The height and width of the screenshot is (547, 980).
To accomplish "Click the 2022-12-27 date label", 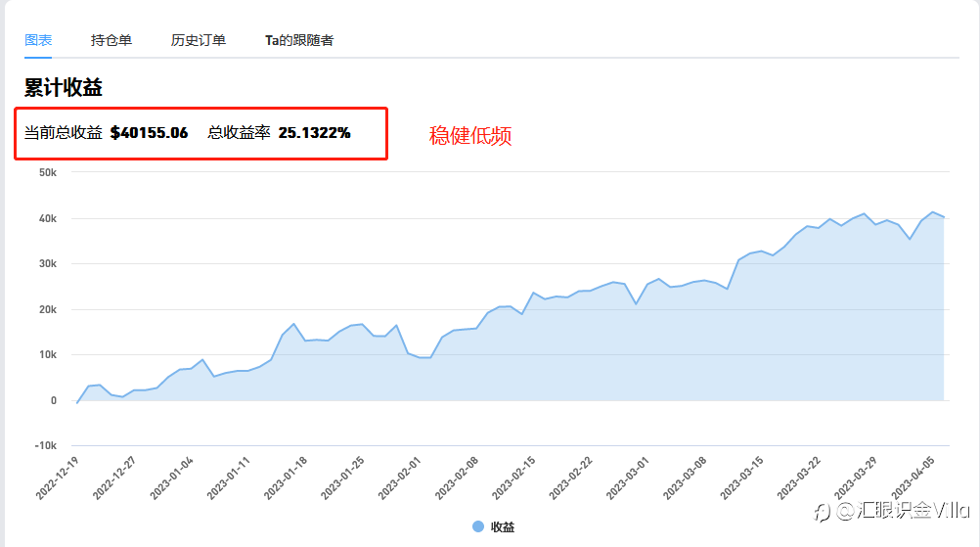I will (113, 479).
